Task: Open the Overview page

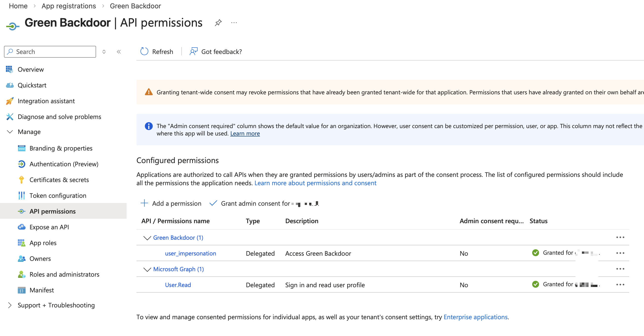Action: (x=31, y=69)
